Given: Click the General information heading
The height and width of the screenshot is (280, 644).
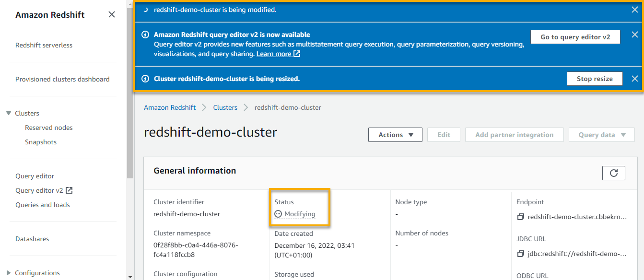Looking at the screenshot, I should [x=195, y=171].
